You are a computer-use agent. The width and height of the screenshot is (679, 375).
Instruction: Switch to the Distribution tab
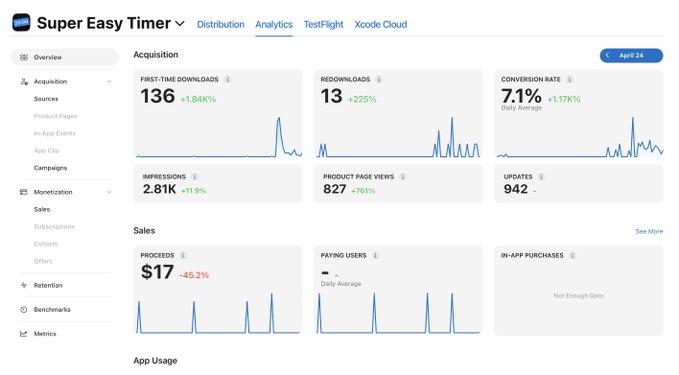point(220,24)
